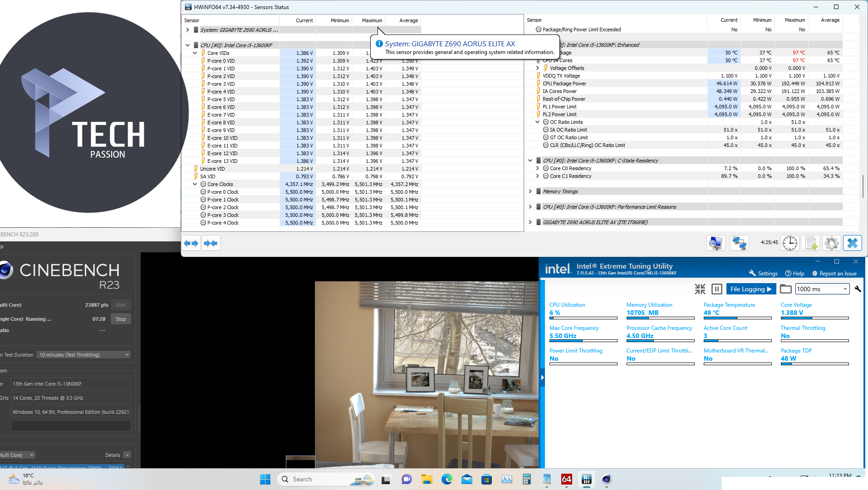This screenshot has height=490, width=868.
Task: Pause monitoring in Intel XTU
Action: coord(717,289)
